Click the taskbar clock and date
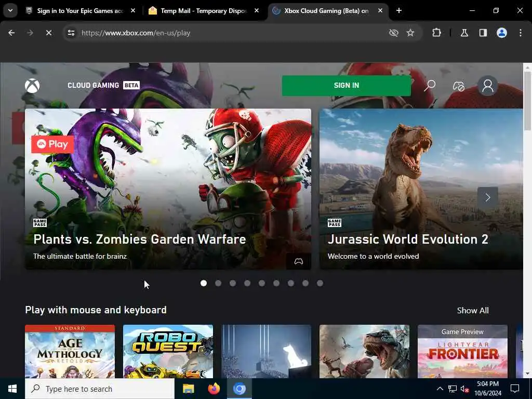The width and height of the screenshot is (532, 399). point(487,389)
